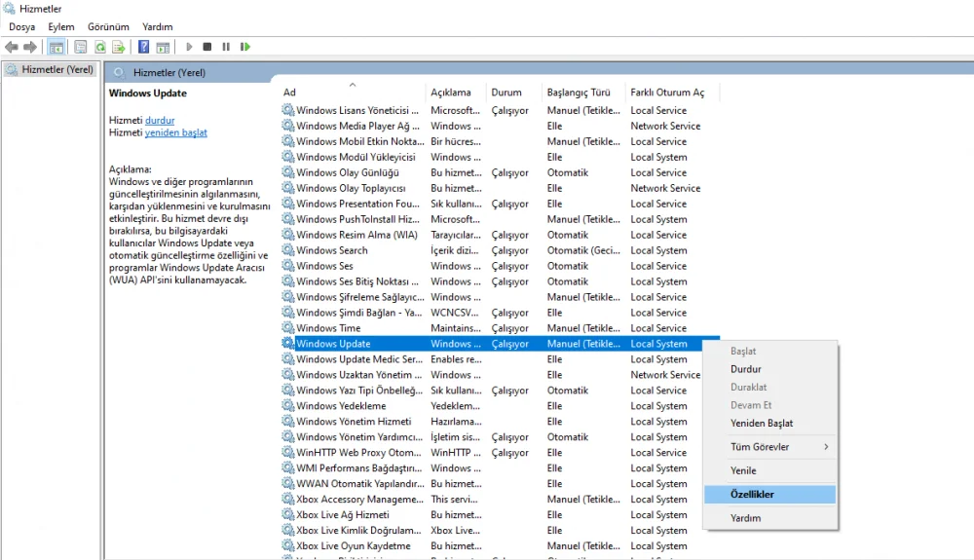Click the Start Service play icon
Image resolution: width=974 pixels, height=560 pixels.
[189, 47]
